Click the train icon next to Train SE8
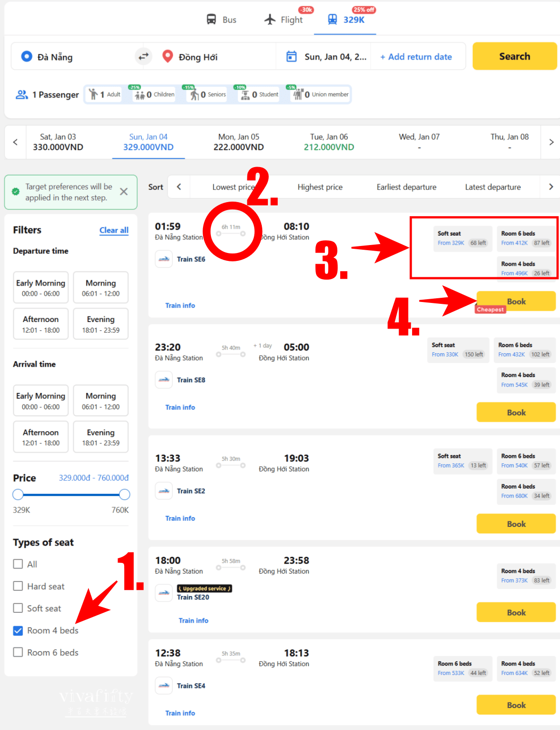Screen dimensions: 560x730 tap(164, 380)
